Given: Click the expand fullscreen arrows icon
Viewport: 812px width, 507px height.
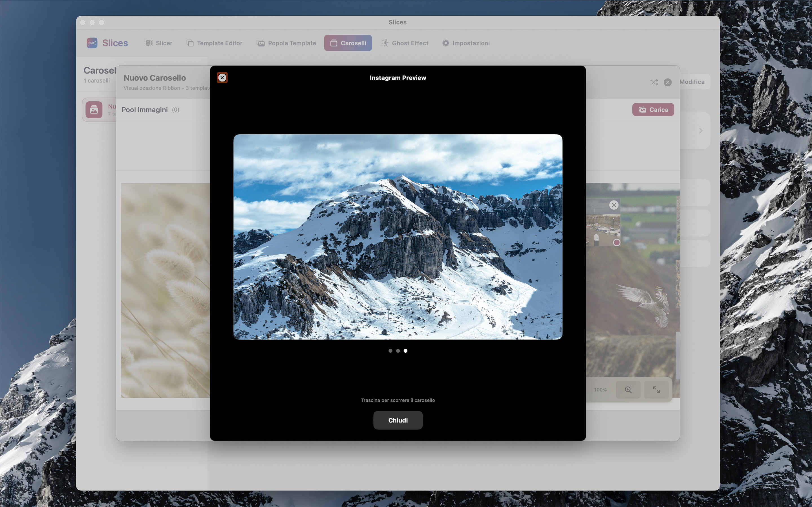Looking at the screenshot, I should tap(656, 390).
